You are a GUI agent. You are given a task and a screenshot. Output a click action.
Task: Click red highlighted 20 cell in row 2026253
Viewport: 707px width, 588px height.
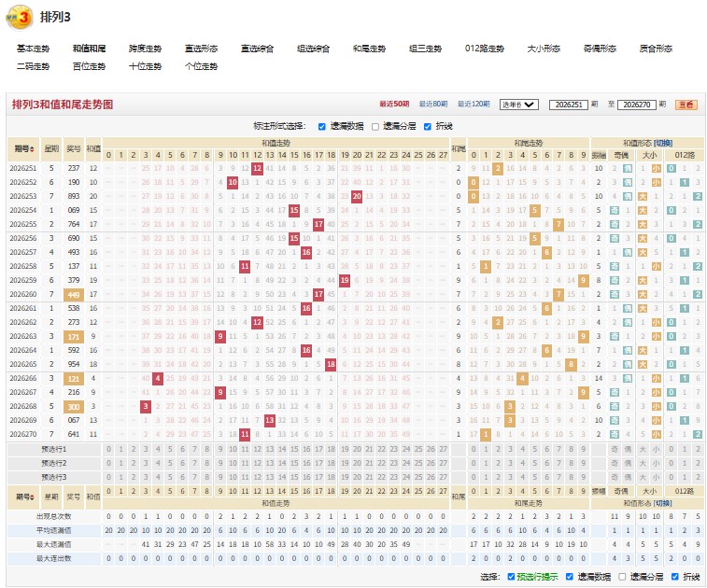[x=357, y=196]
